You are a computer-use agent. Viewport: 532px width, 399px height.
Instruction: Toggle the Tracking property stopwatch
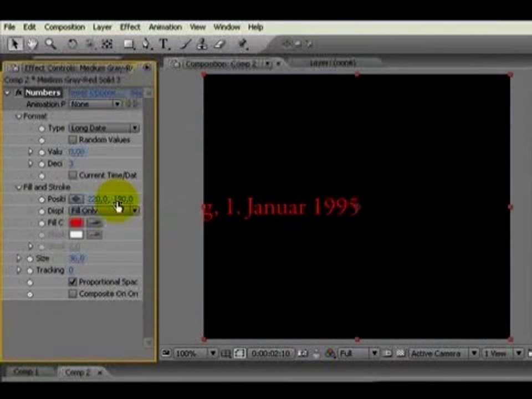[x=30, y=271]
